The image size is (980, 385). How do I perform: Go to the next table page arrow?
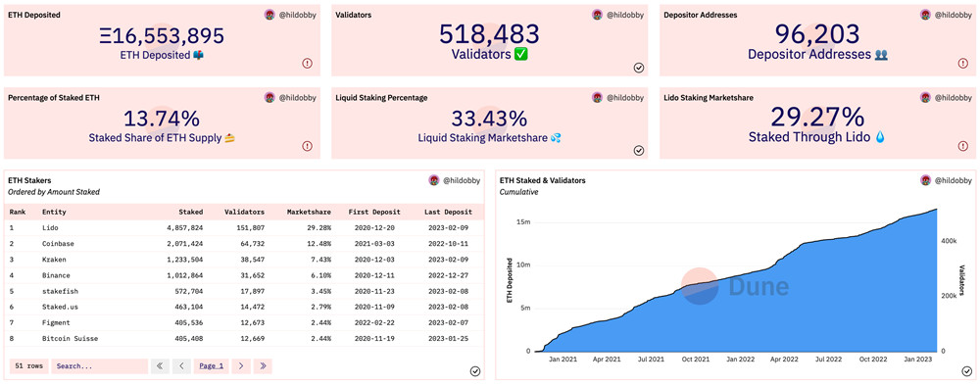(241, 366)
